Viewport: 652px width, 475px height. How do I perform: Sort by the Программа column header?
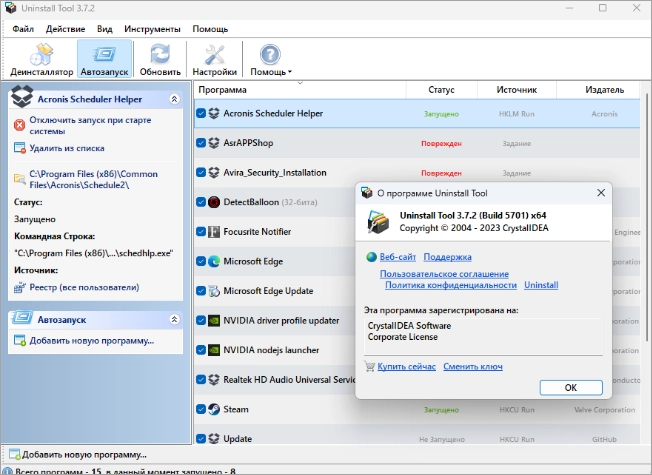coord(300,90)
